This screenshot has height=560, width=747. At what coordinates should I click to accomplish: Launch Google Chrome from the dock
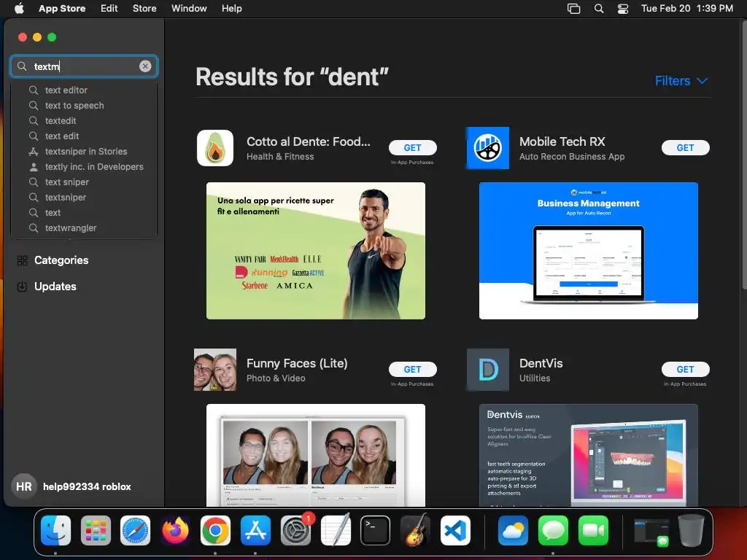[215, 531]
